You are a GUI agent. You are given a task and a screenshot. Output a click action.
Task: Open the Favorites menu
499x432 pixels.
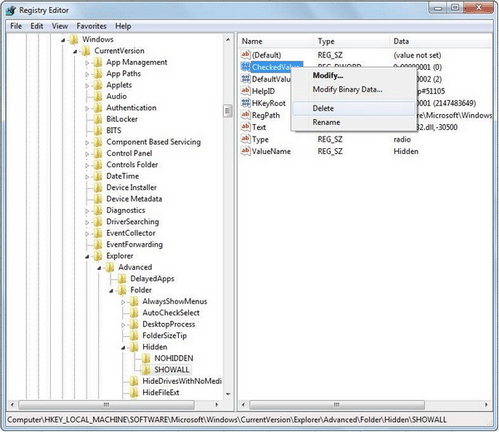tap(91, 26)
